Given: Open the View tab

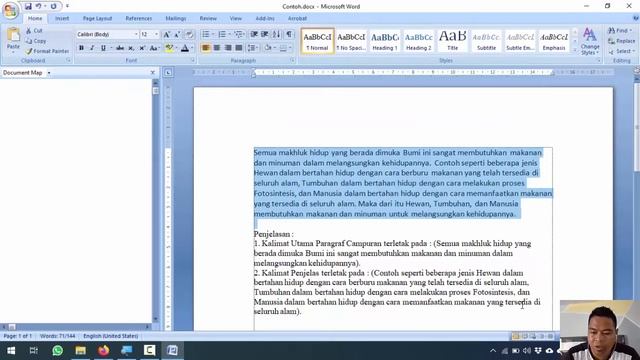Looking at the screenshot, I should 236,18.
